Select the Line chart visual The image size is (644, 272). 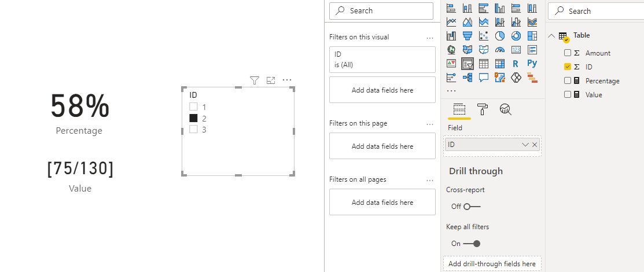pyautogui.click(x=451, y=22)
